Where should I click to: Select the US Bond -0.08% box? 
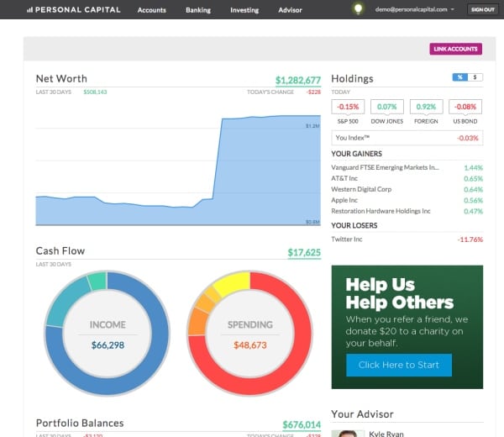(465, 107)
